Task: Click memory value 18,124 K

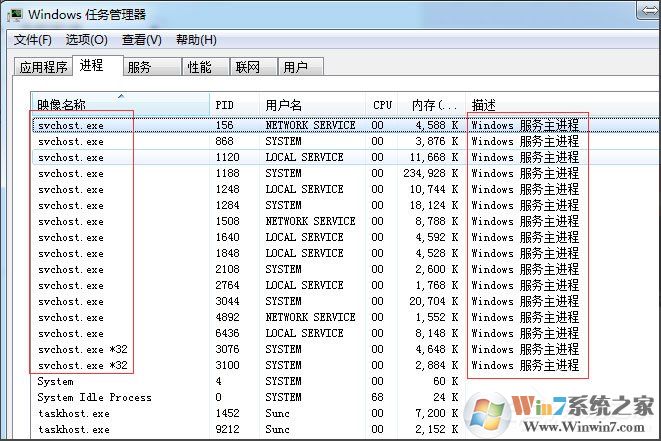Action: tap(434, 205)
